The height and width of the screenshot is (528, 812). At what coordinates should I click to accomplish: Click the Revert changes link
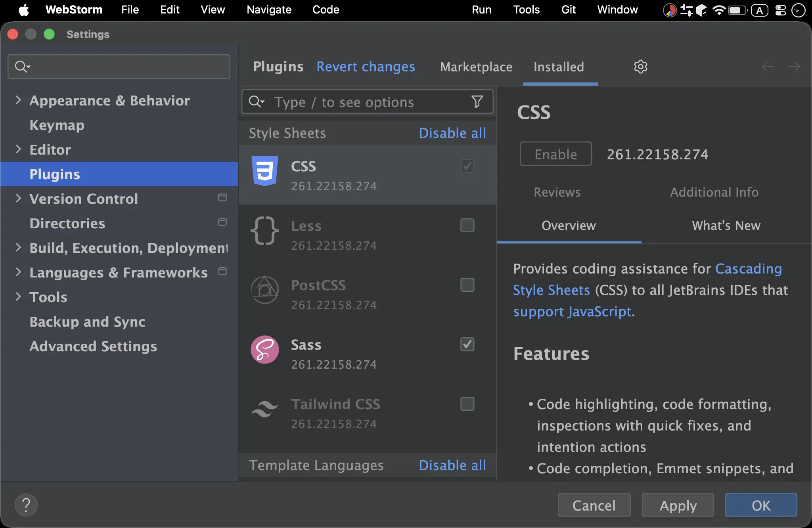(x=366, y=67)
